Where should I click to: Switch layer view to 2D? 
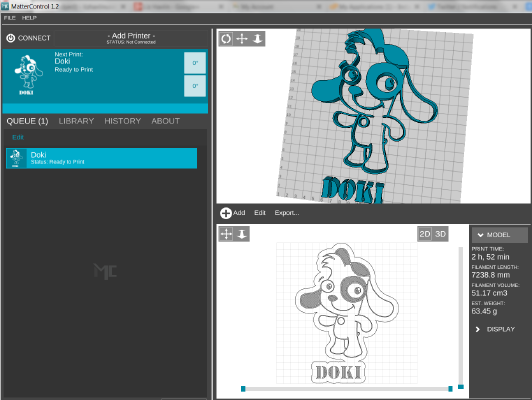click(x=424, y=234)
